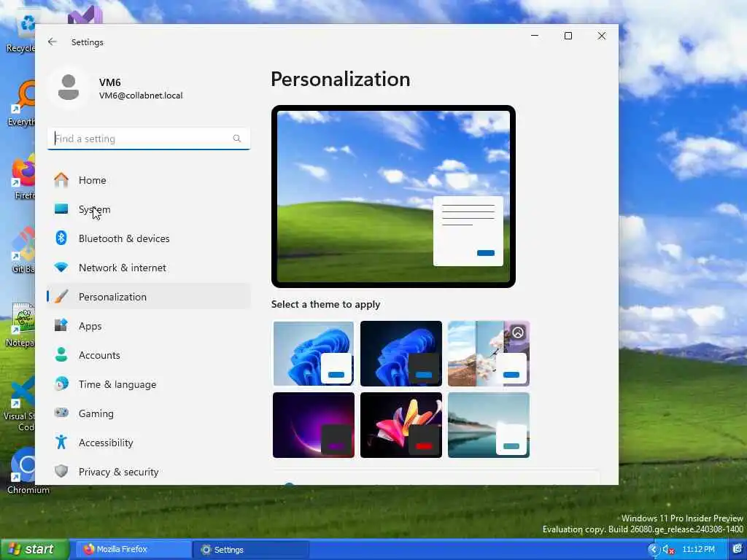
Task: Click the Privacy & security shield icon
Action: coord(61,472)
